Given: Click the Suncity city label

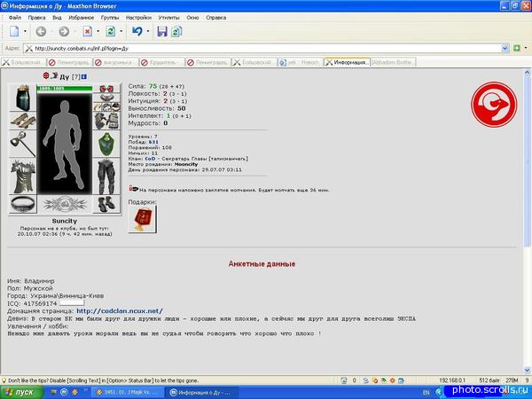Looking at the screenshot, I should click(65, 221).
